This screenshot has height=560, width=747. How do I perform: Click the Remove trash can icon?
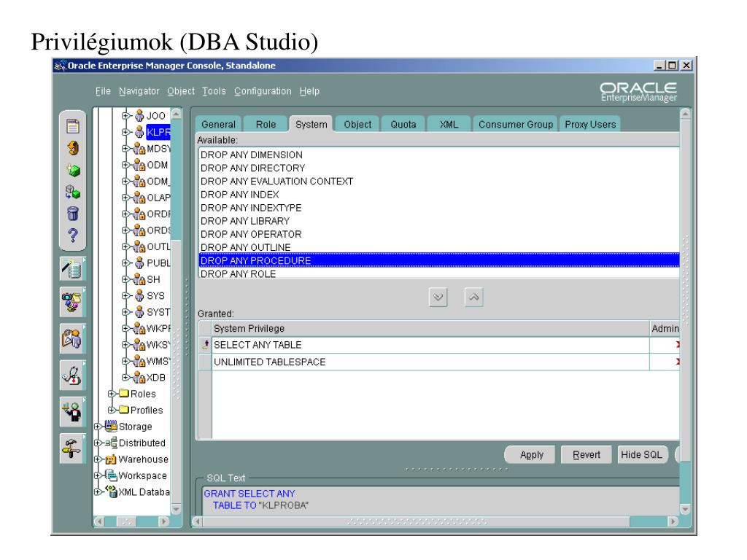coord(73,214)
